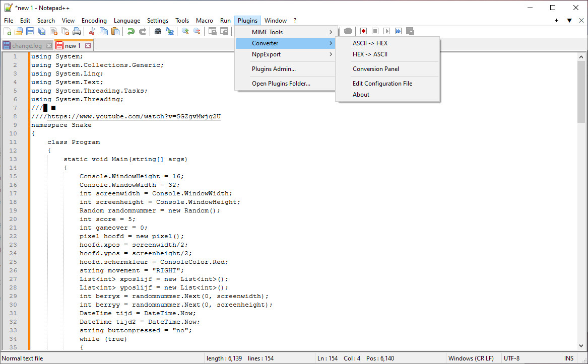Start recording a macro

coord(363,31)
